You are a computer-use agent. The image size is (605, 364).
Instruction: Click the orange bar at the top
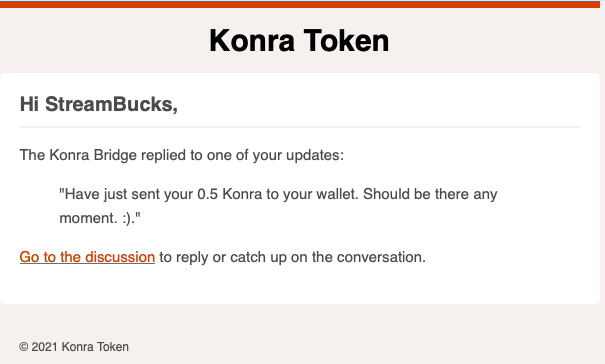point(300,4)
